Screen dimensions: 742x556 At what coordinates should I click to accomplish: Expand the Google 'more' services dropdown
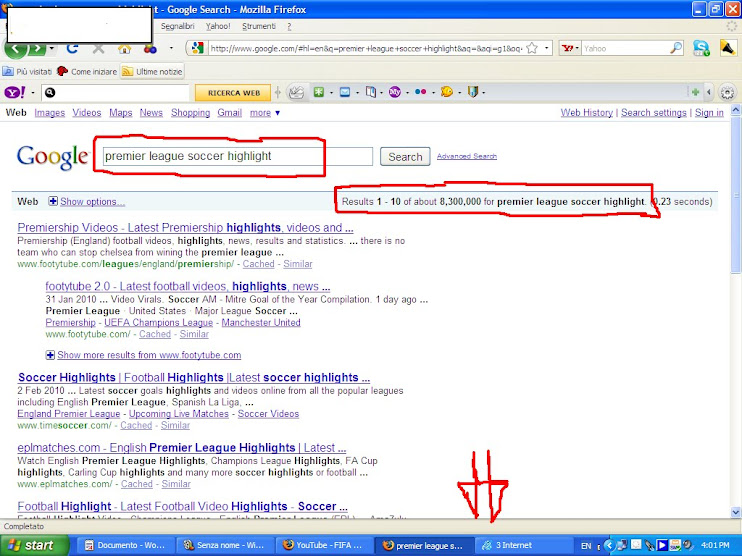coord(265,113)
